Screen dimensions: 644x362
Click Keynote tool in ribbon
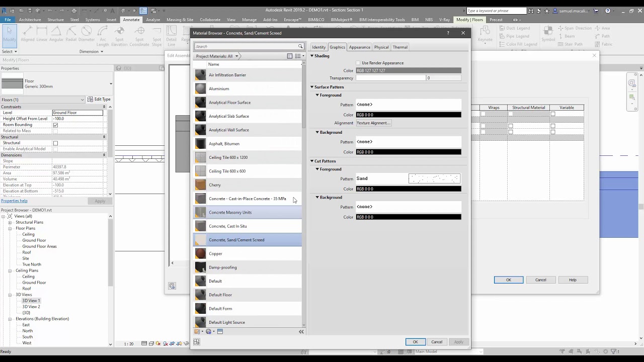click(485, 35)
